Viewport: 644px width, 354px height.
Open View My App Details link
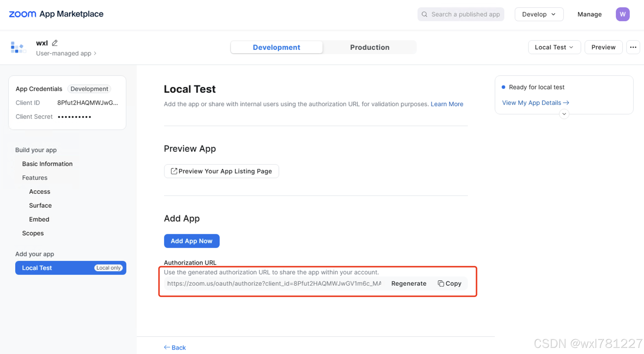coord(535,102)
